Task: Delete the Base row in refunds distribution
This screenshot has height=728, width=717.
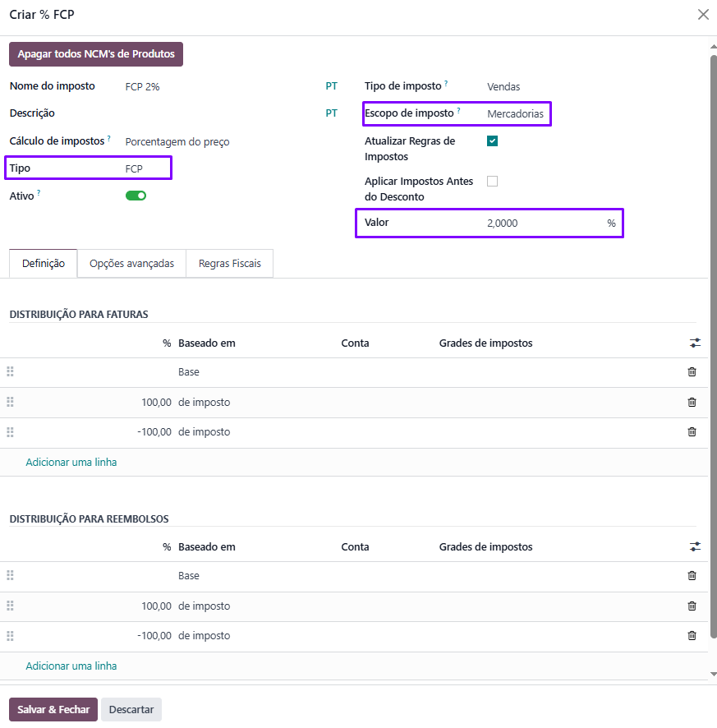Action: pyautogui.click(x=692, y=576)
